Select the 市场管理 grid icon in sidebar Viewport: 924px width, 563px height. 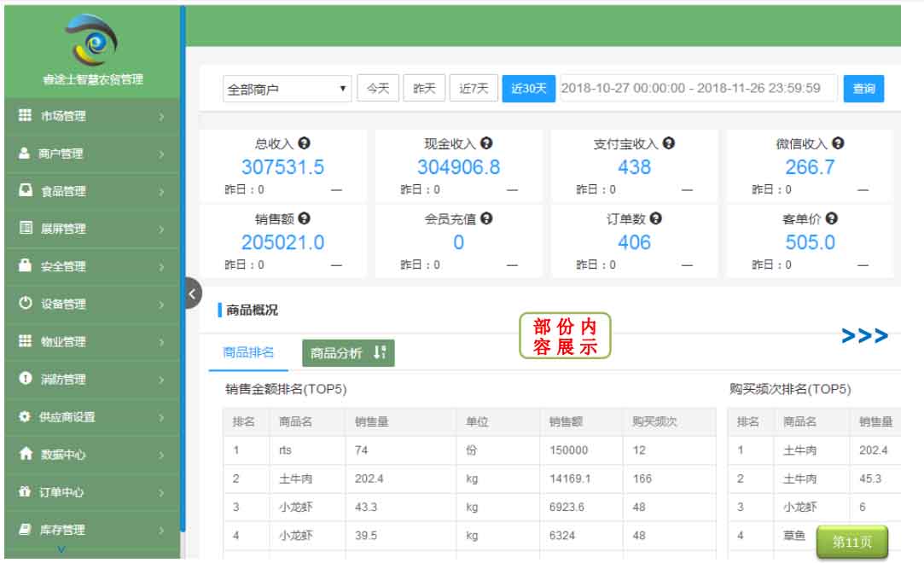click(23, 116)
